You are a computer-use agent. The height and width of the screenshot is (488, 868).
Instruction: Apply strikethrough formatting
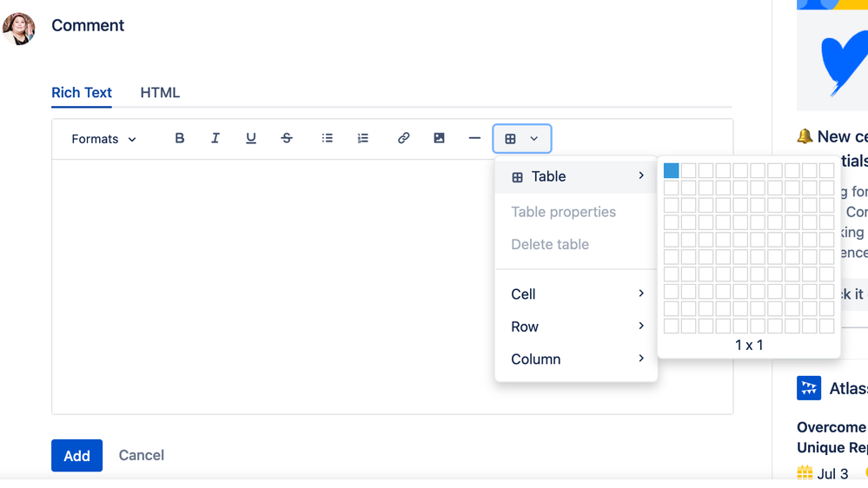coord(287,138)
